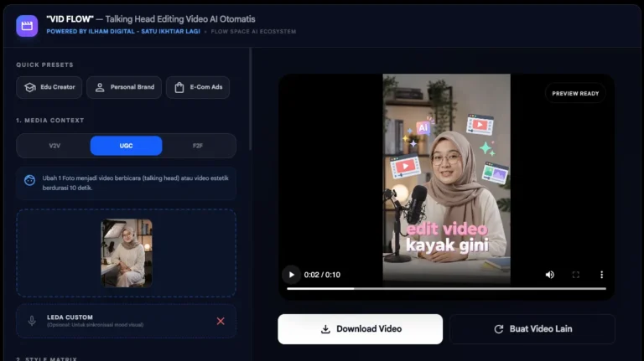
Task: Select the Edu Creator preset
Action: pos(49,87)
